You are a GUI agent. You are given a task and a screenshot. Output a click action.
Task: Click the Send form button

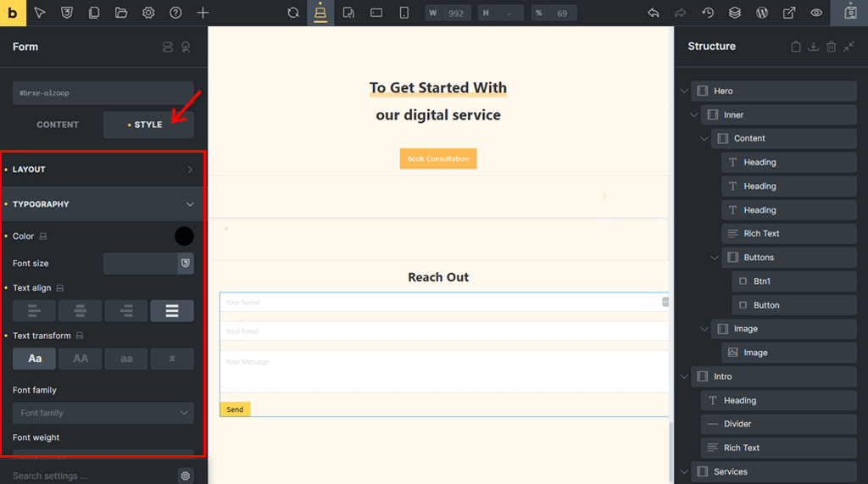click(x=235, y=409)
